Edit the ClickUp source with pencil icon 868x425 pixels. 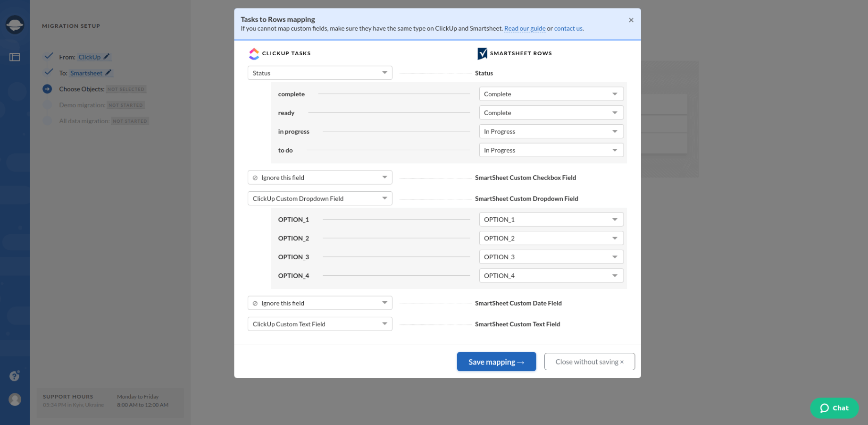[x=107, y=57]
